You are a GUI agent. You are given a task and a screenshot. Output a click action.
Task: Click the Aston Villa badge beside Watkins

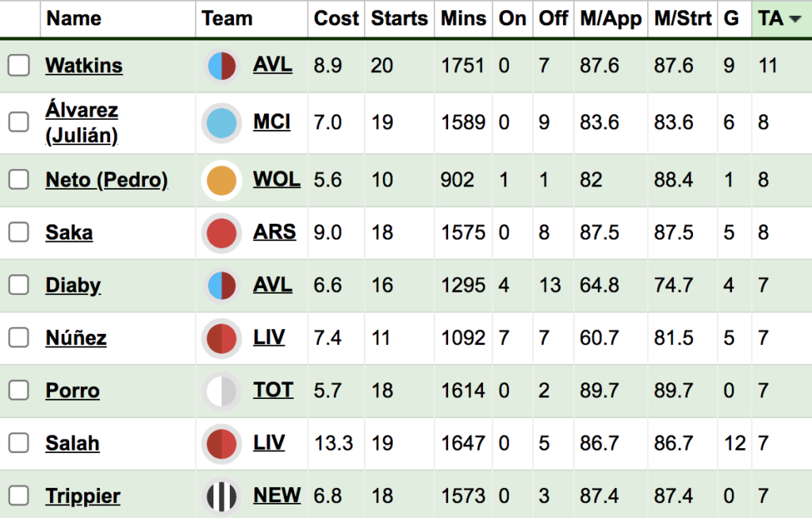coord(221,66)
